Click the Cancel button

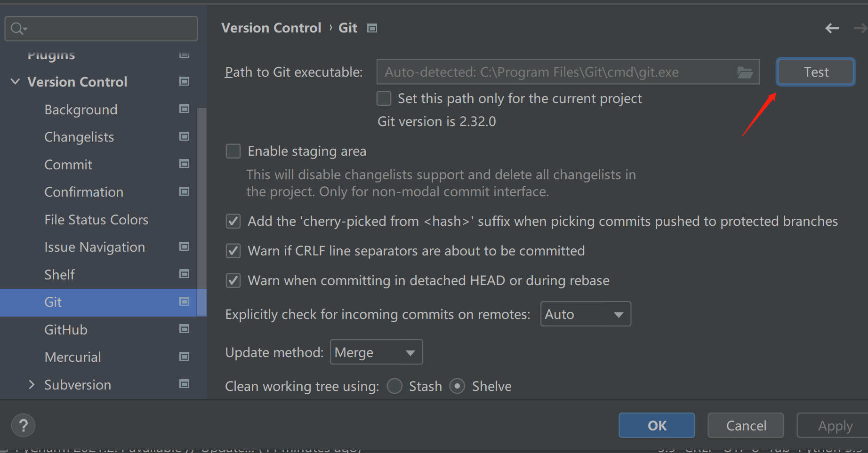click(x=746, y=426)
